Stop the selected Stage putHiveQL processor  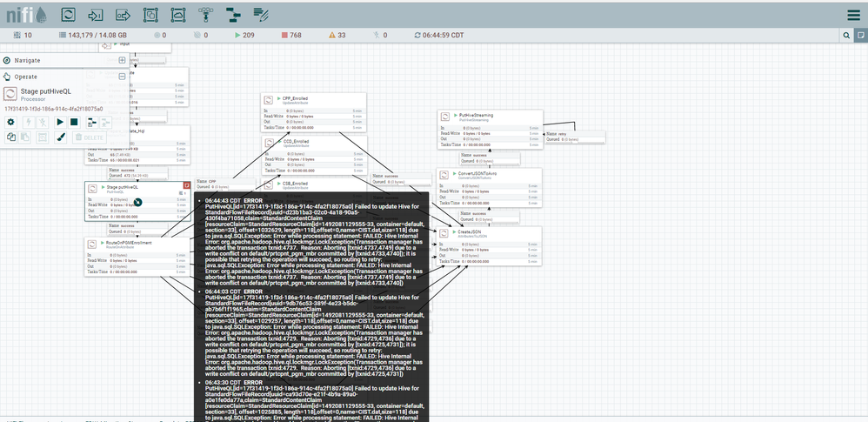pos(74,122)
